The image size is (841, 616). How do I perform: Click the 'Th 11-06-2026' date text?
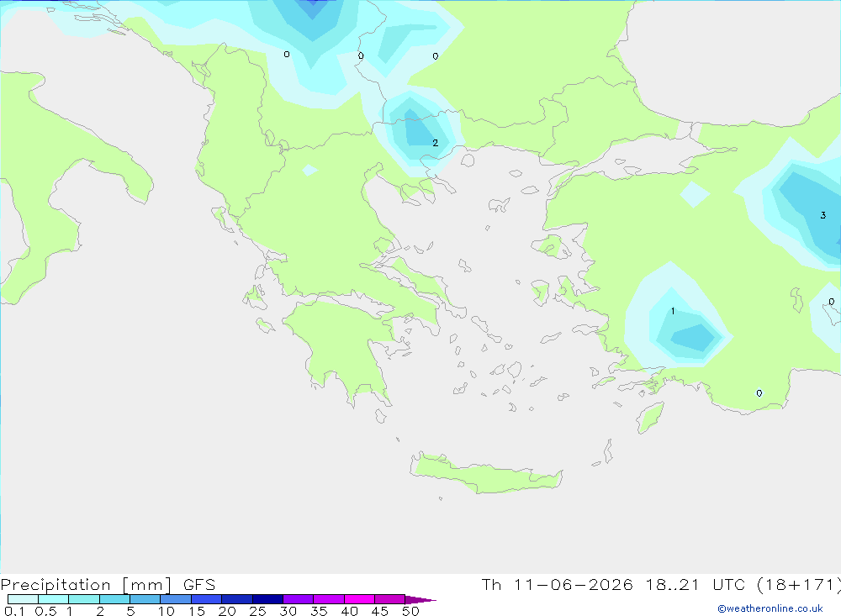[x=557, y=584]
